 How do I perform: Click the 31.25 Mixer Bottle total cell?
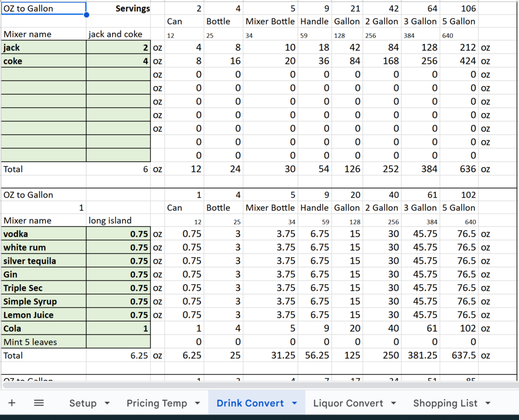click(x=271, y=356)
